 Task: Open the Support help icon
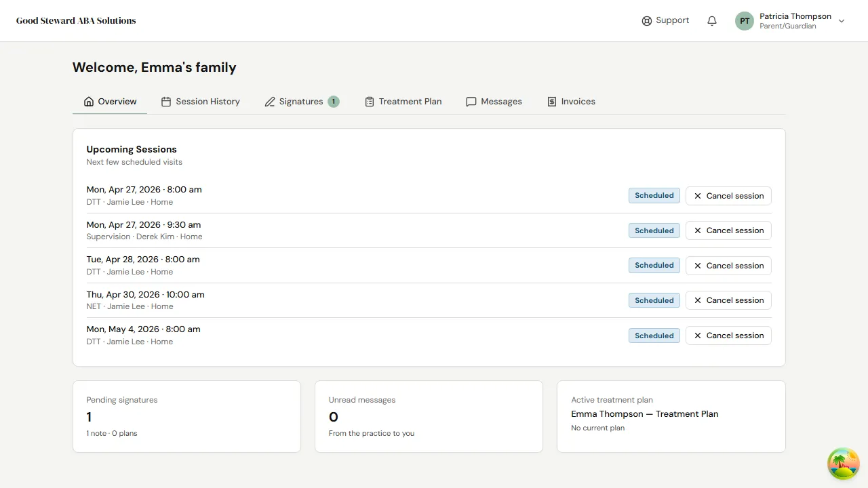(x=646, y=20)
